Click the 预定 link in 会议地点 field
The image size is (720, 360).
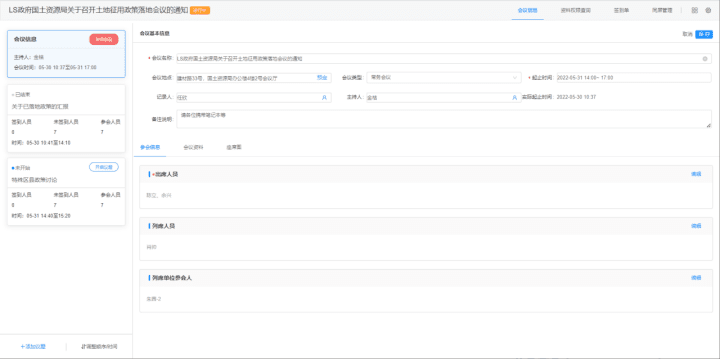point(322,78)
